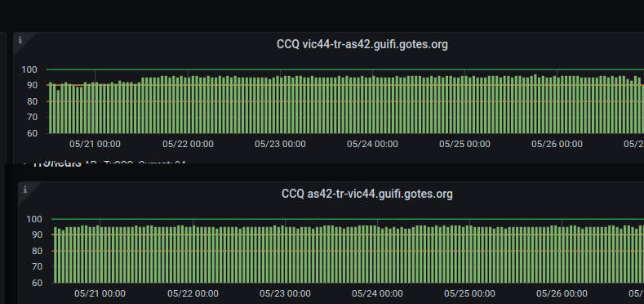Click 05/26 00:00 label on as42-tr-vic44 chart
This screenshot has height=304, width=644.
pos(562,293)
